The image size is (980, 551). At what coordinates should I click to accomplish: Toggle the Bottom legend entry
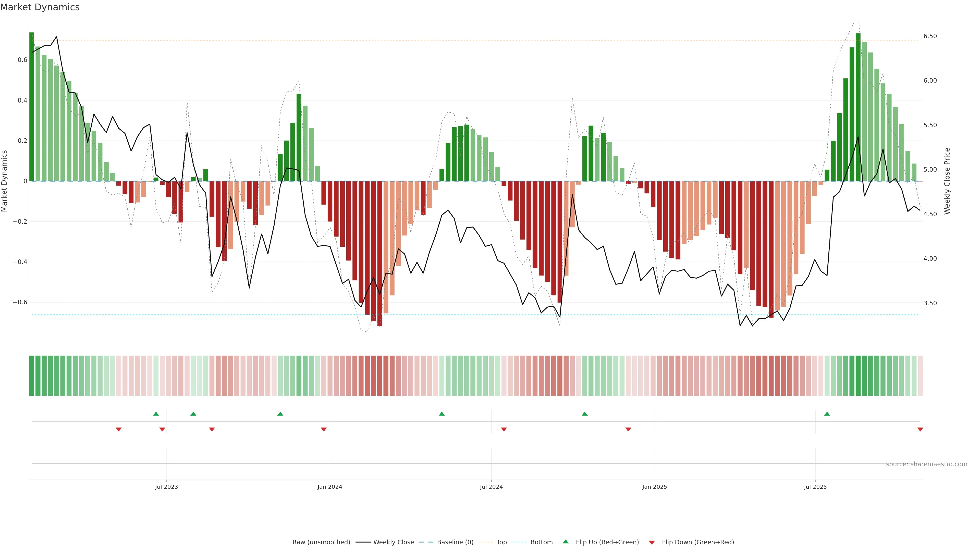tap(541, 542)
